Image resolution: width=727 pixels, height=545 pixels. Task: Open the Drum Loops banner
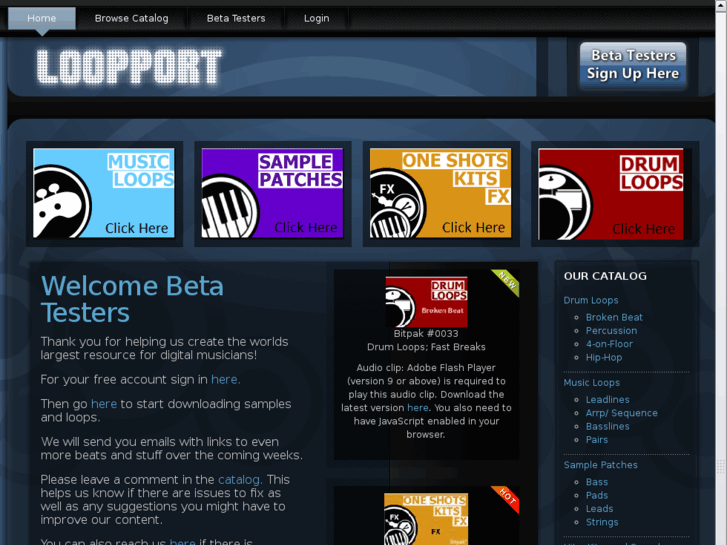pyautogui.click(x=611, y=194)
